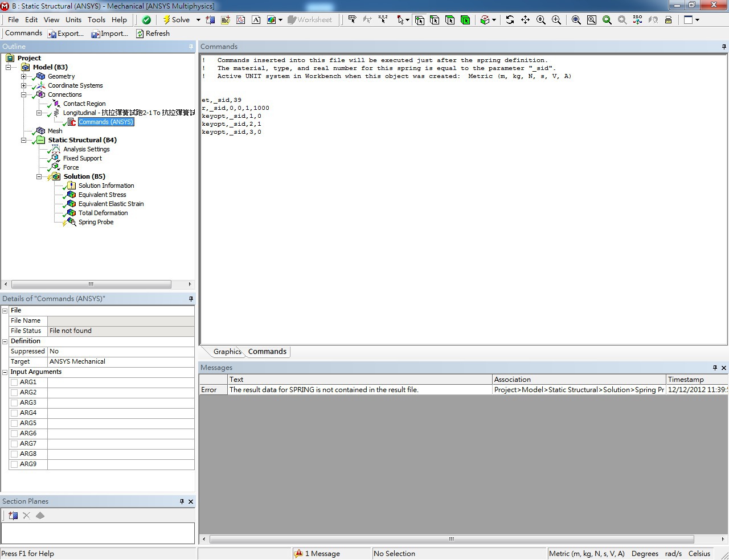Expand the Geometry tree node
Screen dimensions: 729x560
tap(24, 76)
